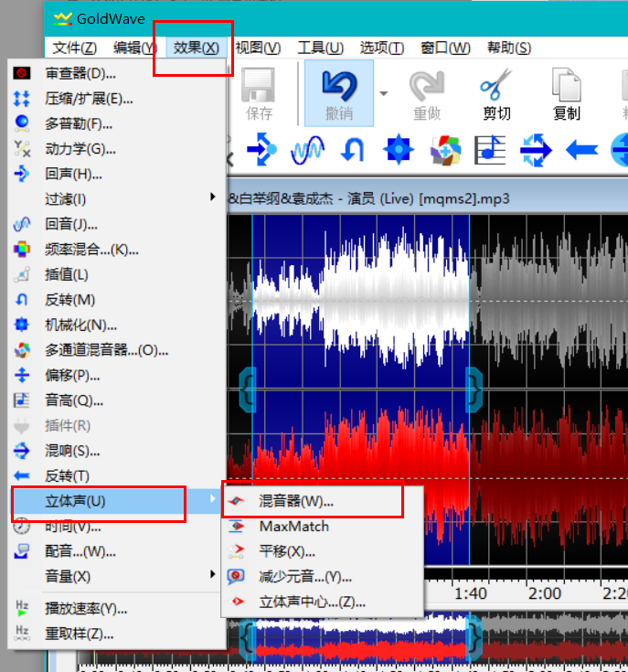Select 偏移(P)... menu entry
The width and height of the screenshot is (628, 672).
116,376
